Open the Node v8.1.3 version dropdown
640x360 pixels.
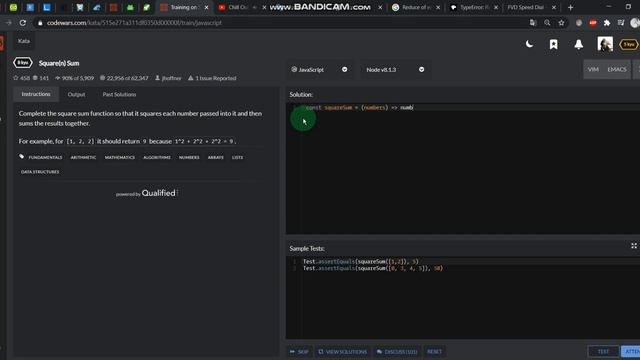(395, 70)
